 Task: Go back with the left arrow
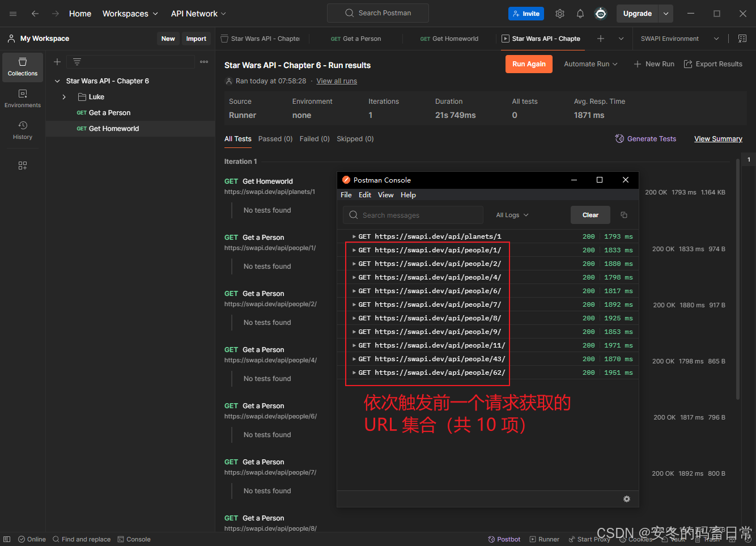point(35,14)
